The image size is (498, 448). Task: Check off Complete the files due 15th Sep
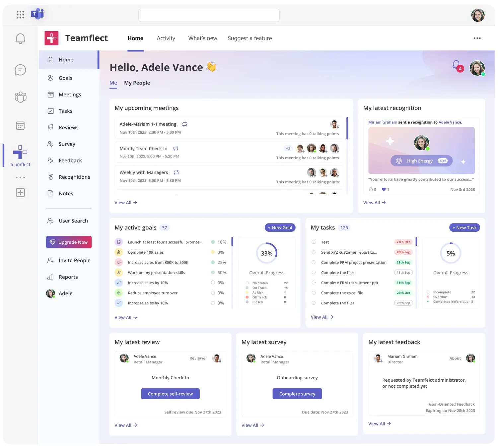[314, 273]
